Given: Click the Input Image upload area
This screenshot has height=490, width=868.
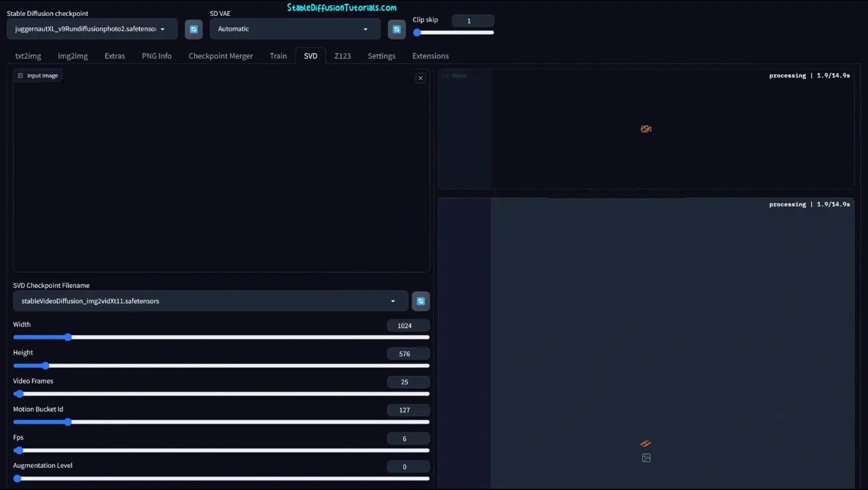Looking at the screenshot, I should click(x=221, y=171).
